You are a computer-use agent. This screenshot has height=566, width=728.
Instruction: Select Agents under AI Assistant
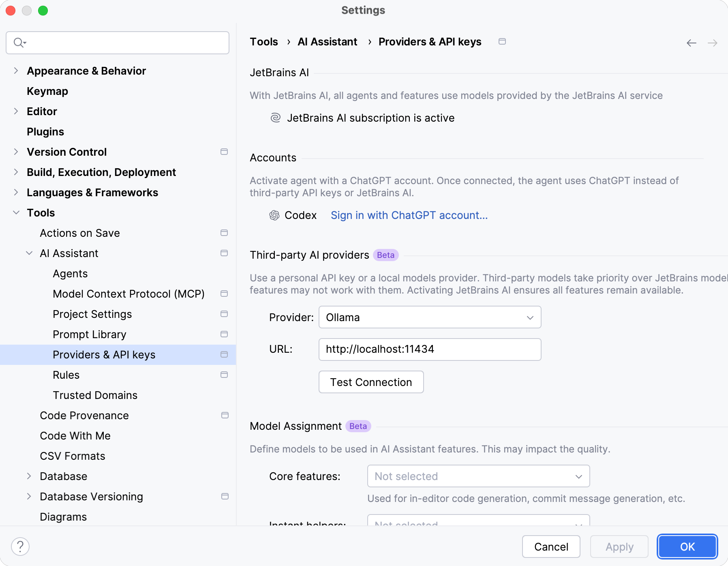pos(70,274)
